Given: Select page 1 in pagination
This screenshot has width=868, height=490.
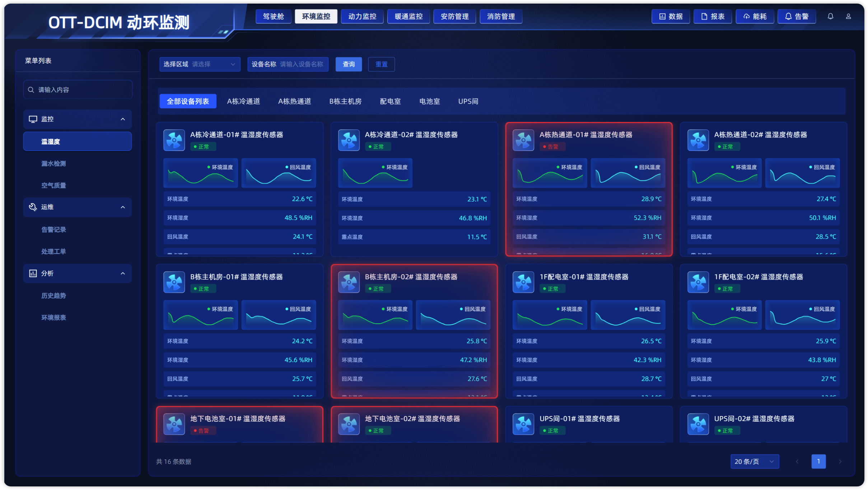Looking at the screenshot, I should (818, 462).
